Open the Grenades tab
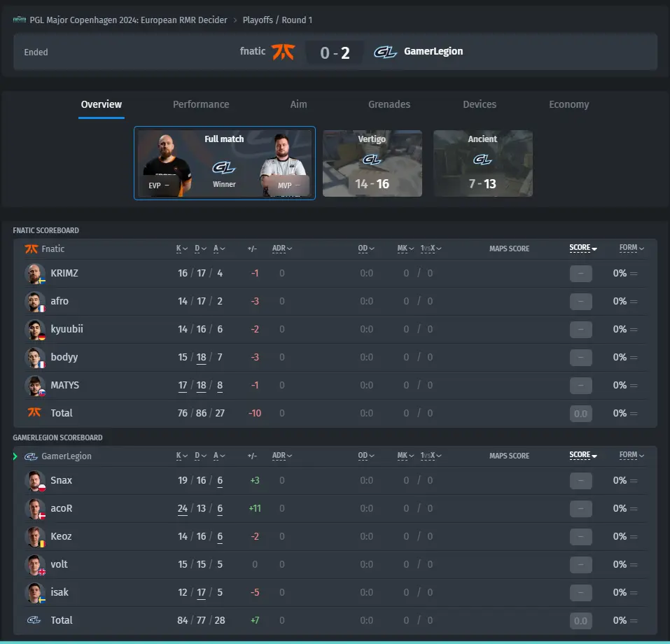The height and width of the screenshot is (644, 670). coord(389,104)
